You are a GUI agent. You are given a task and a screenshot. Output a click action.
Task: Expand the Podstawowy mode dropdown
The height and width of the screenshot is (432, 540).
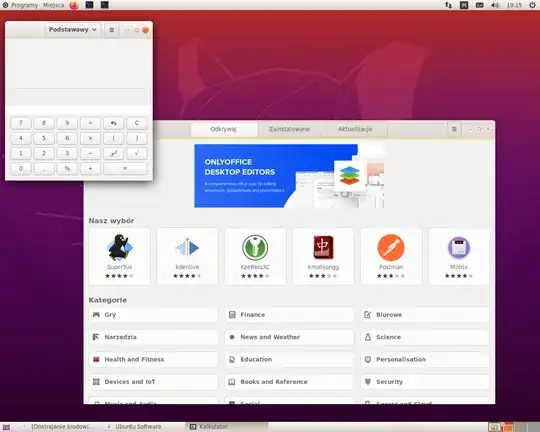point(73,30)
